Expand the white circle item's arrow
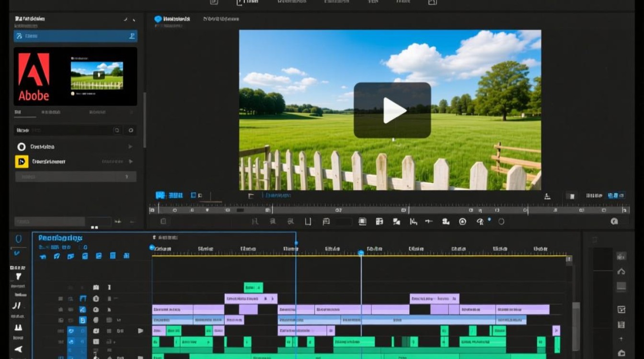 click(x=130, y=147)
